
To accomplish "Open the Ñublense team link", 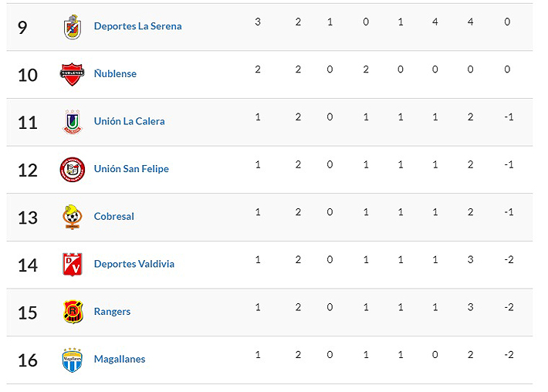I will point(115,74).
